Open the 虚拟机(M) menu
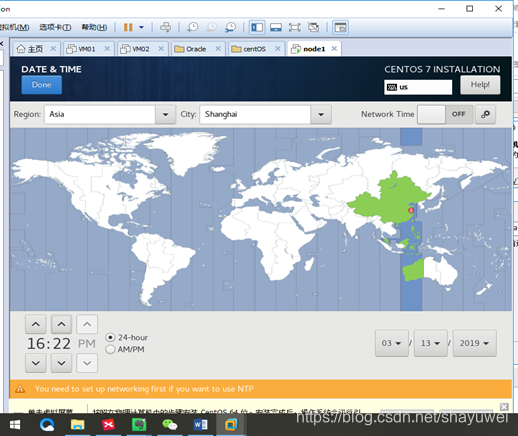Screen dimensions: 518x436 (14, 27)
